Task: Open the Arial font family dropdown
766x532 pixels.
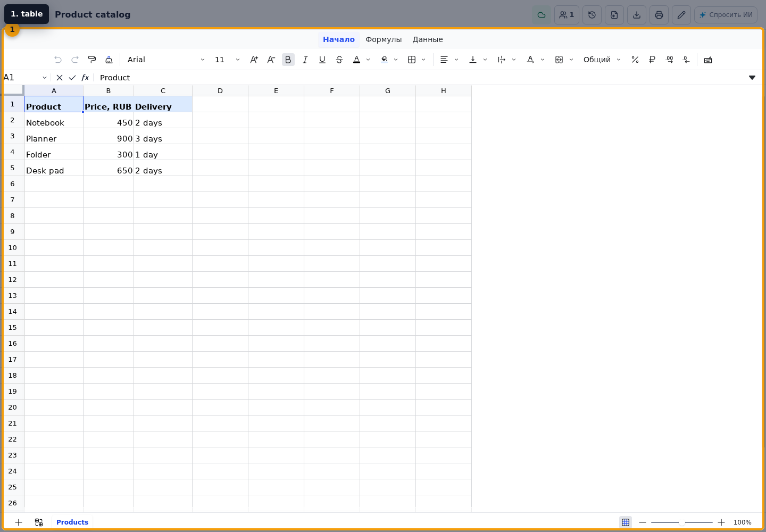Action: (x=166, y=60)
